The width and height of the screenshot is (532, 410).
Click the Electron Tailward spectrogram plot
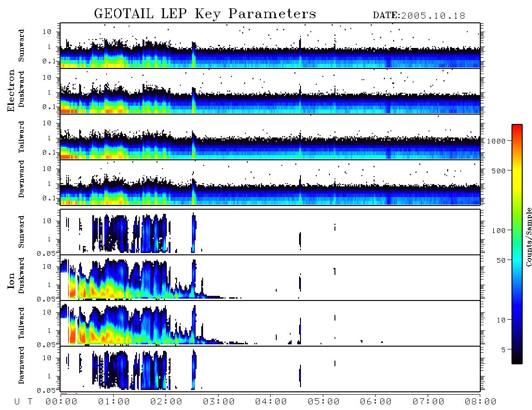(270, 137)
